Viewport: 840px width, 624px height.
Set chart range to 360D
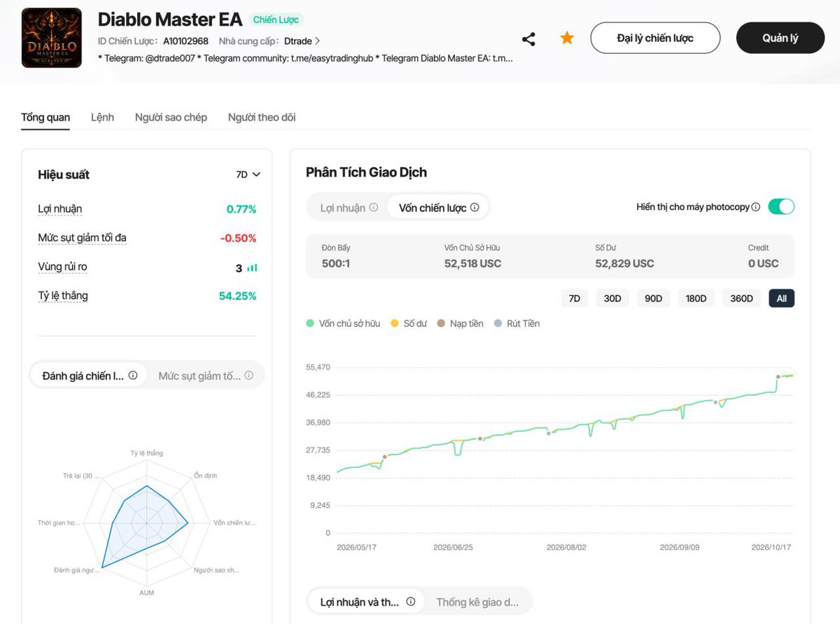741,298
